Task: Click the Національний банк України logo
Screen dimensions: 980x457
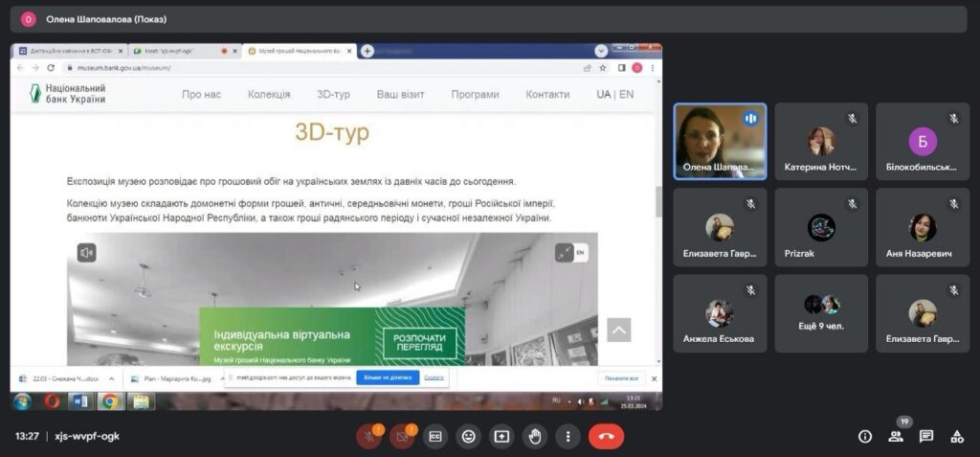Action: click(x=68, y=93)
